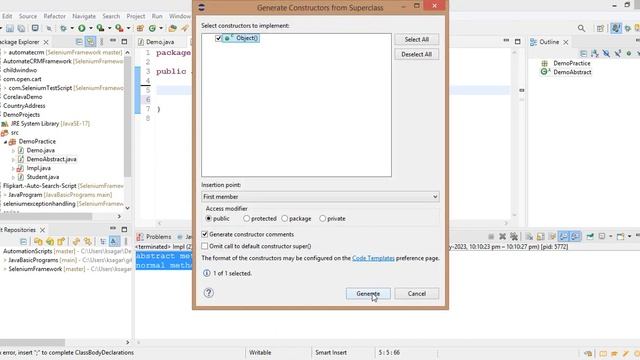Open the Source menu
The width and height of the screenshot is (640, 360).
pyautogui.click(x=28, y=16)
